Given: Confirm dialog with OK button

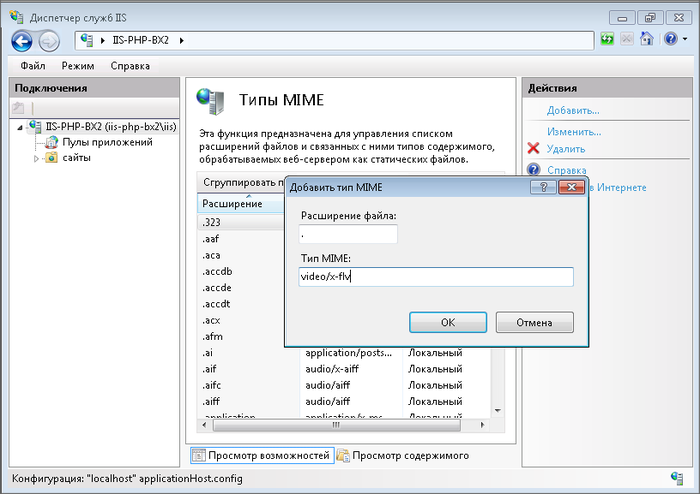Looking at the screenshot, I should tap(448, 322).
